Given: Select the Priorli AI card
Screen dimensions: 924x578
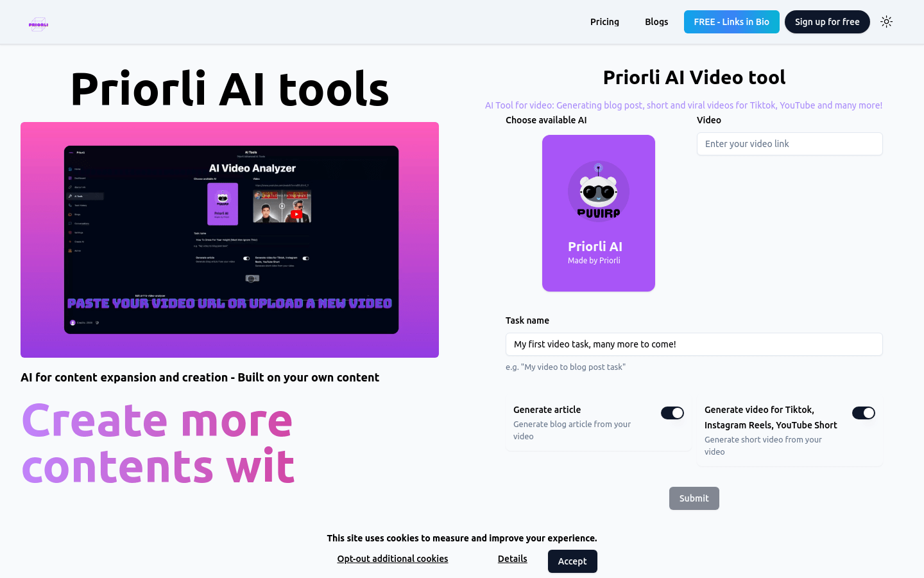Looking at the screenshot, I should [x=599, y=213].
